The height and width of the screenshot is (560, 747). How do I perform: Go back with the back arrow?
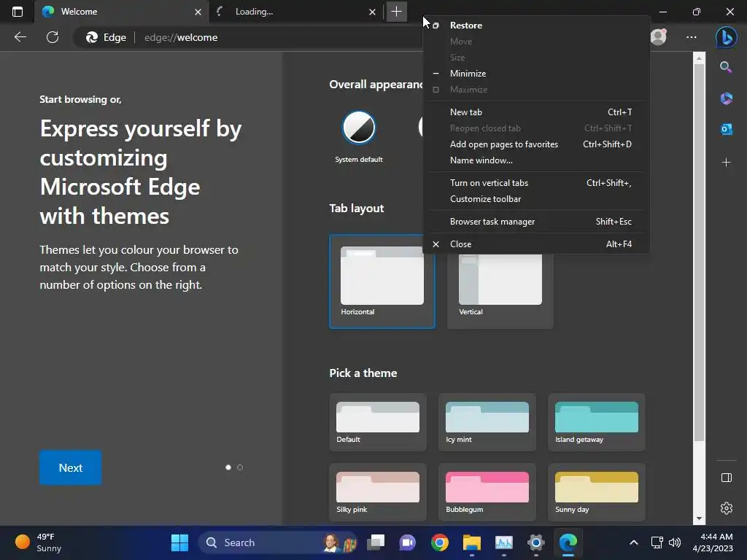tap(20, 37)
